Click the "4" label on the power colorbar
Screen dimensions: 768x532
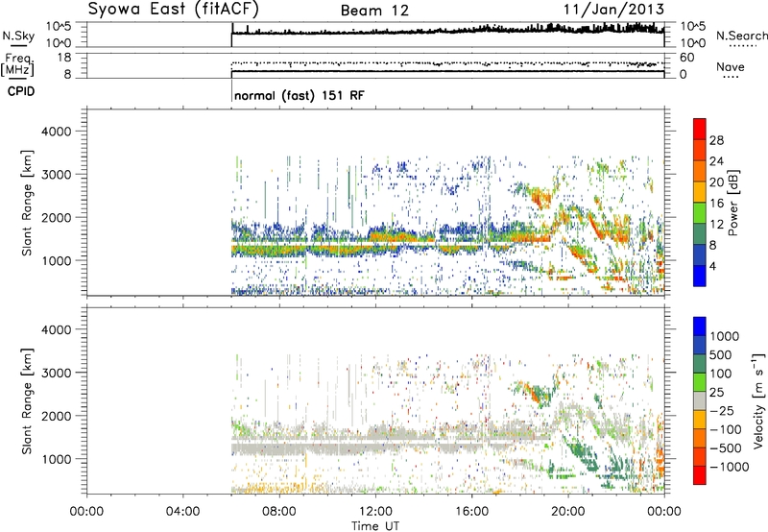click(x=712, y=266)
